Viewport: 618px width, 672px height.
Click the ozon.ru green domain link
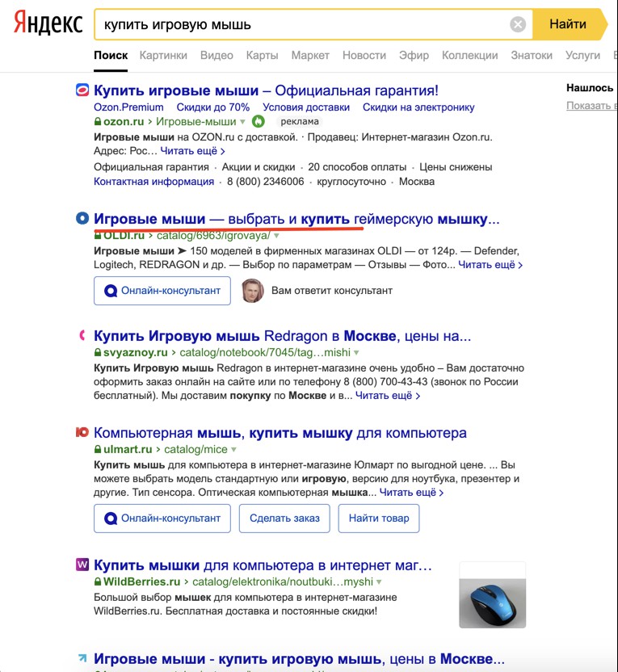tap(124, 122)
